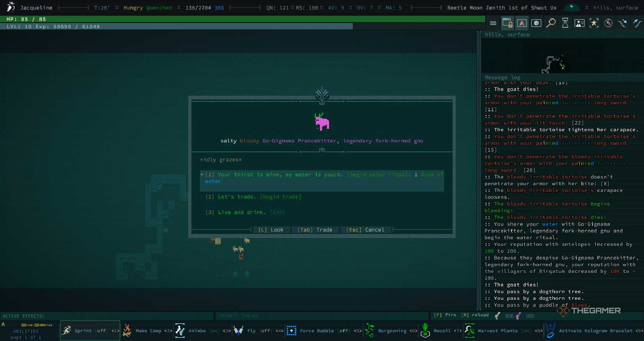The height and width of the screenshot is (341, 644).
Task: Open the character sheet ID card icon
Action: [580, 23]
